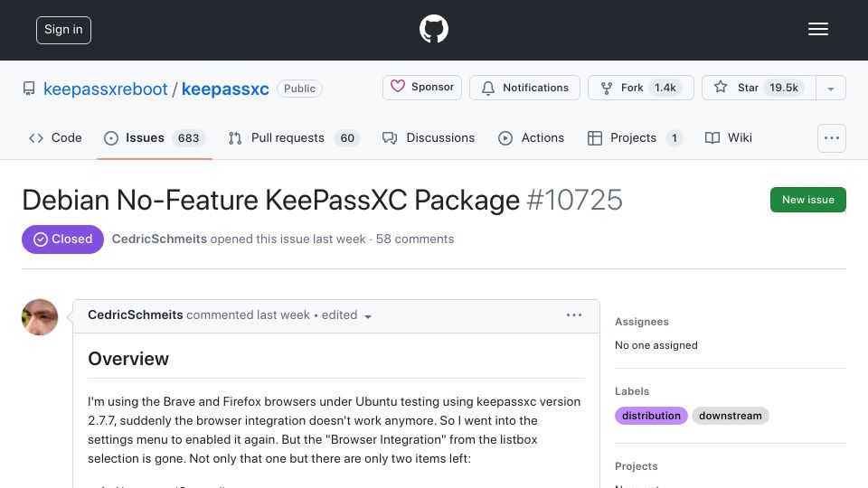This screenshot has height=488, width=868.
Task: Click the Public visibility badge
Action: 299,89
